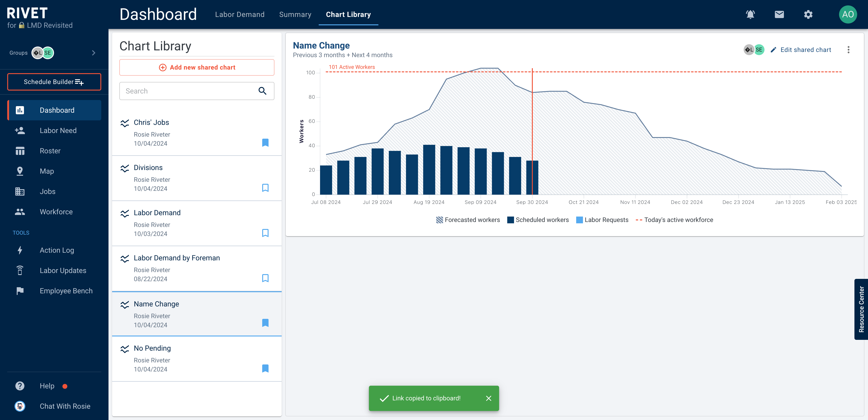The height and width of the screenshot is (420, 868).
Task: Open the No Pending chart entry
Action: tap(197, 359)
